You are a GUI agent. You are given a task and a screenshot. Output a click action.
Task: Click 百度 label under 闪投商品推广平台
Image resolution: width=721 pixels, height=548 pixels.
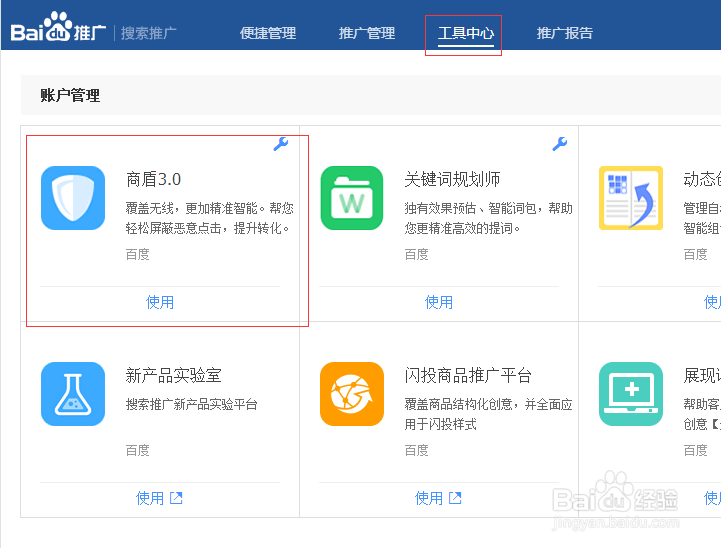click(x=416, y=450)
